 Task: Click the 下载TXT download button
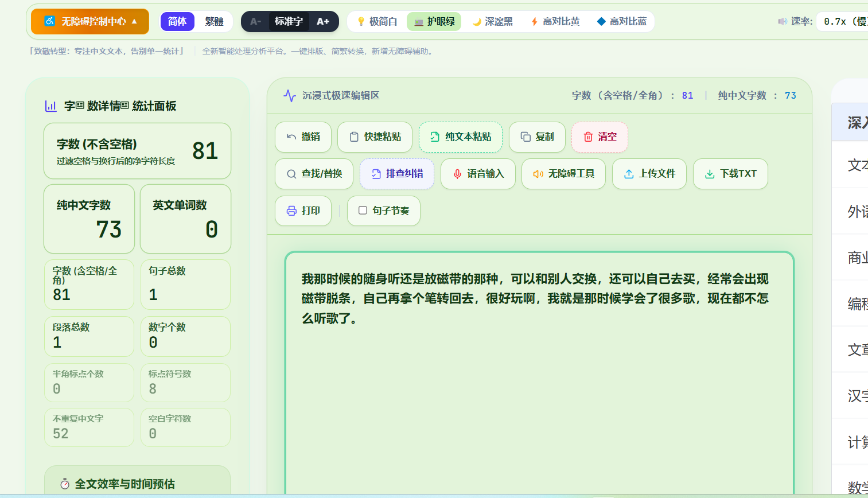click(x=730, y=173)
